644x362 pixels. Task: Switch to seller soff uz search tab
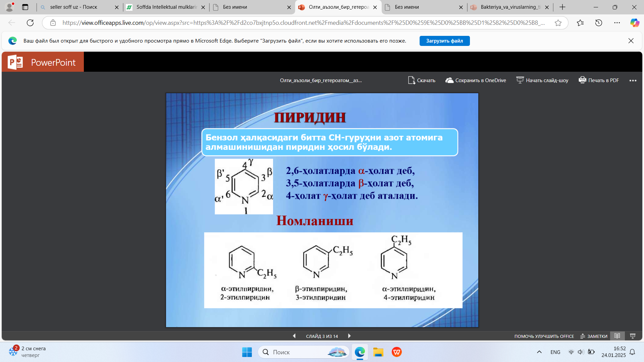(74, 7)
